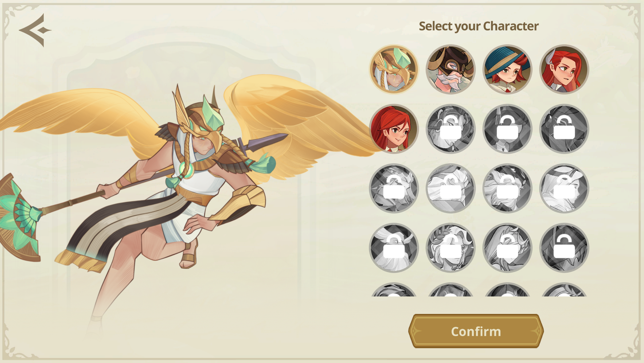Image resolution: width=644 pixels, height=363 pixels.
Task: Tap the locked laurel-wreath portrait in fourth row
Action: (450, 248)
